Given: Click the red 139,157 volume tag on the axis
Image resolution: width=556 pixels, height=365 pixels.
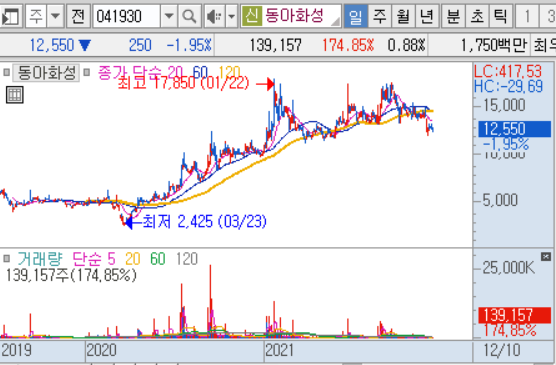Looking at the screenshot, I should [x=515, y=315].
